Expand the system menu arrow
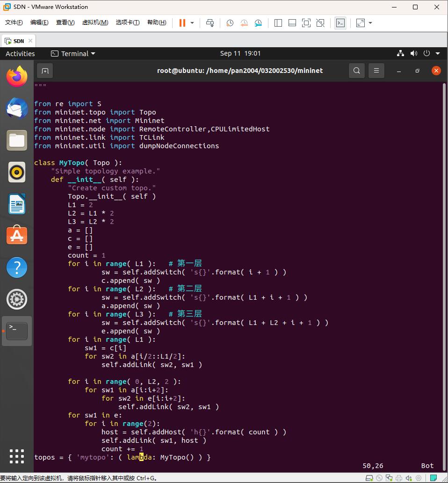The image size is (448, 483). click(x=438, y=53)
